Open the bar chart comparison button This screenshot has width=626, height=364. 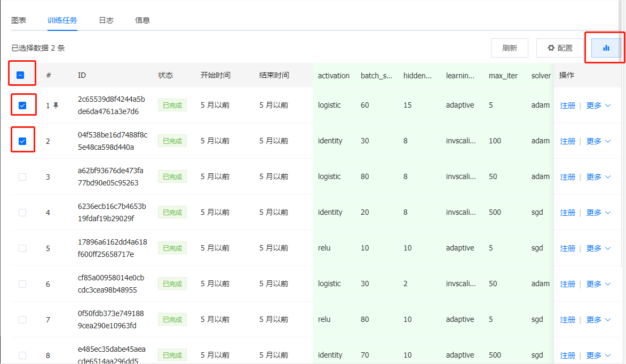coord(606,48)
